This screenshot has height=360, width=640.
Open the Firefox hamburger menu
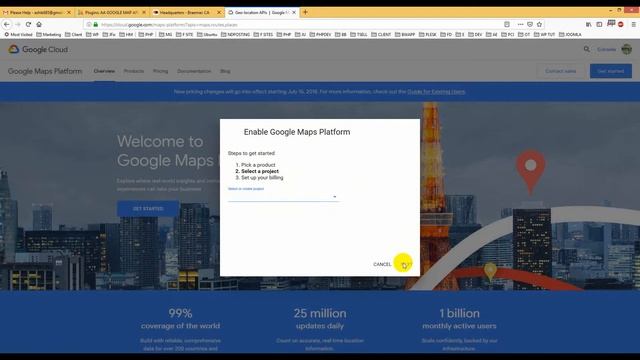coord(633,24)
